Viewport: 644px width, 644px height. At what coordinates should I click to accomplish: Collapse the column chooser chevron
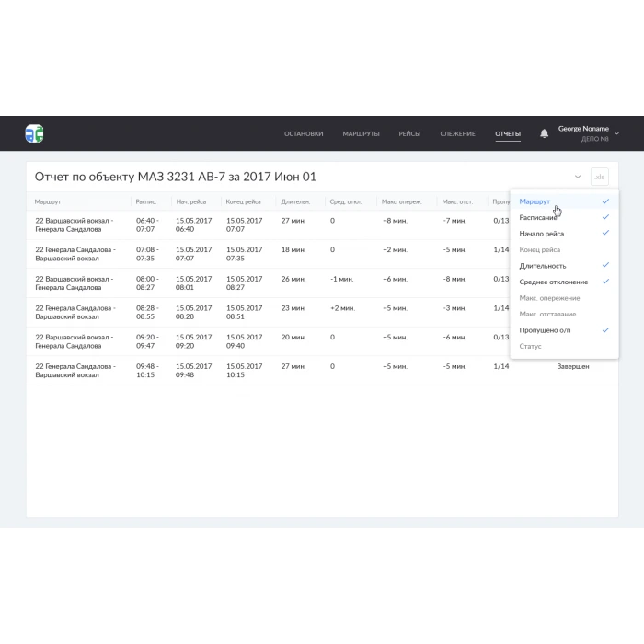click(x=578, y=177)
